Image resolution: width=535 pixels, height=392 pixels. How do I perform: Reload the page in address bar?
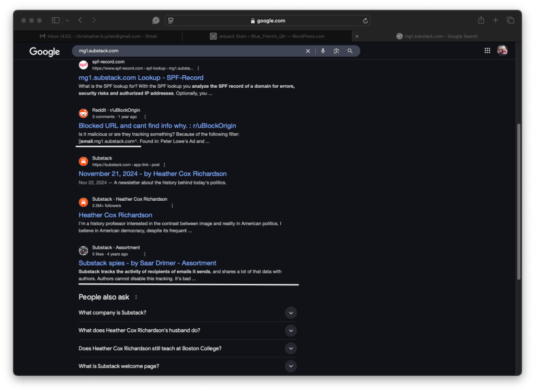(x=365, y=21)
